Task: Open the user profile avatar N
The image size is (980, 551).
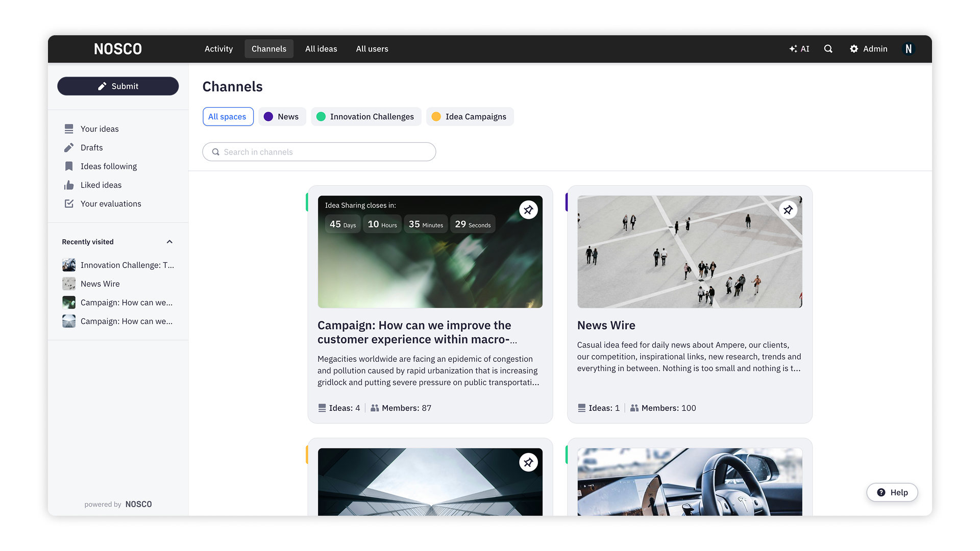Action: tap(909, 49)
